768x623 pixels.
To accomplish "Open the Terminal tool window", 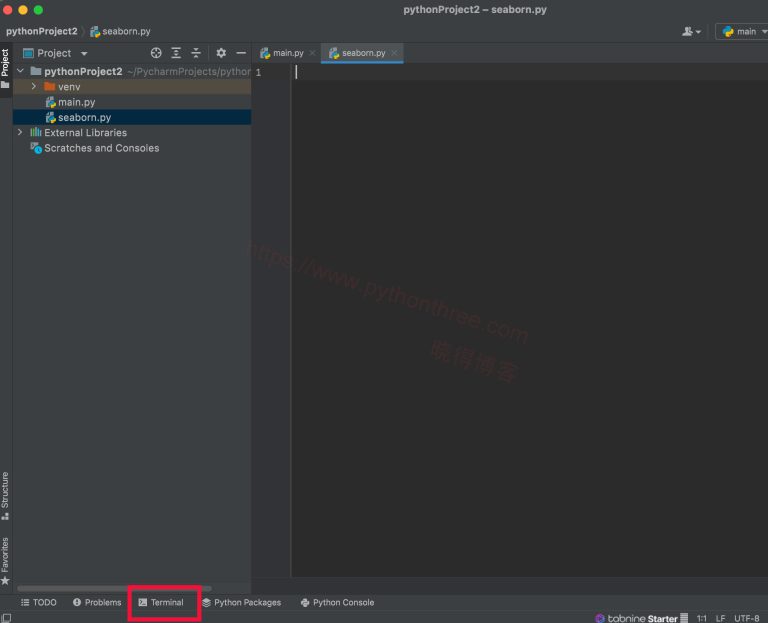I will coord(161,602).
